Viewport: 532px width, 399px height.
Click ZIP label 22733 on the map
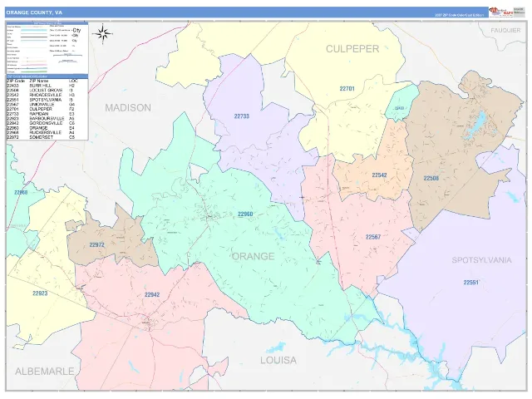[x=242, y=116]
